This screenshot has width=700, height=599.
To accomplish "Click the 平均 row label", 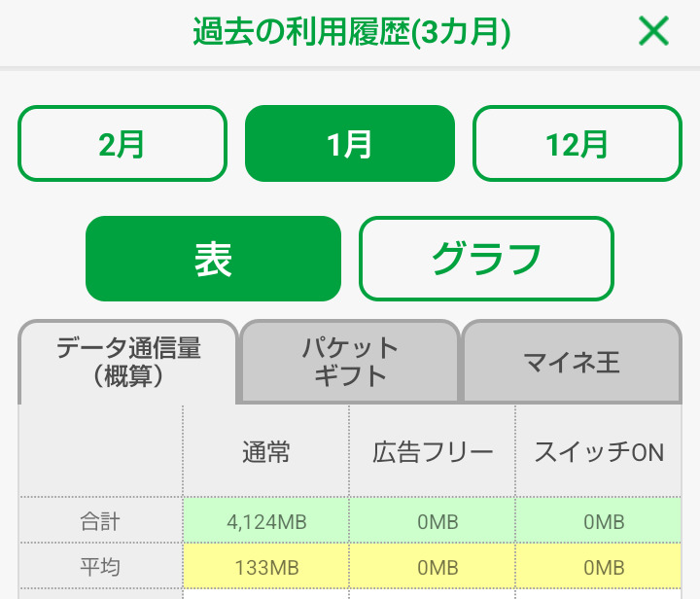I will pyautogui.click(x=100, y=567).
